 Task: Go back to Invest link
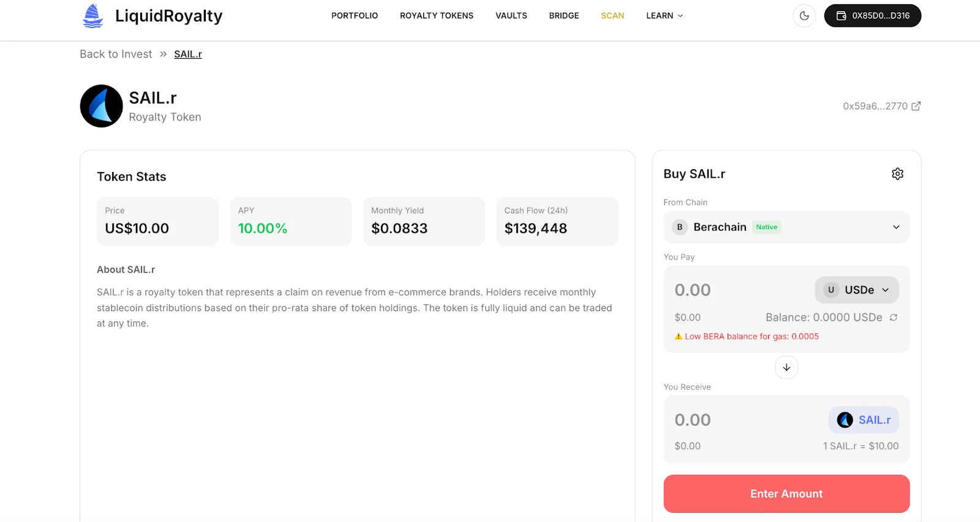tap(116, 54)
